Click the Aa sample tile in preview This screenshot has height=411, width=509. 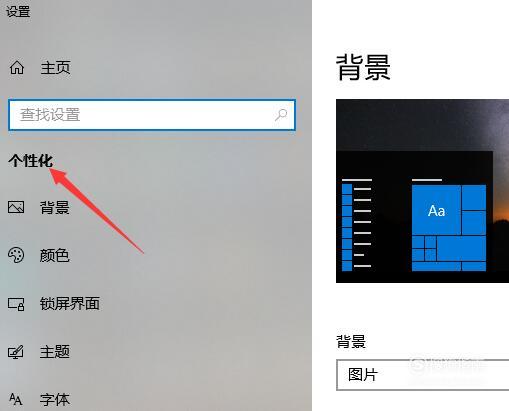(x=436, y=210)
